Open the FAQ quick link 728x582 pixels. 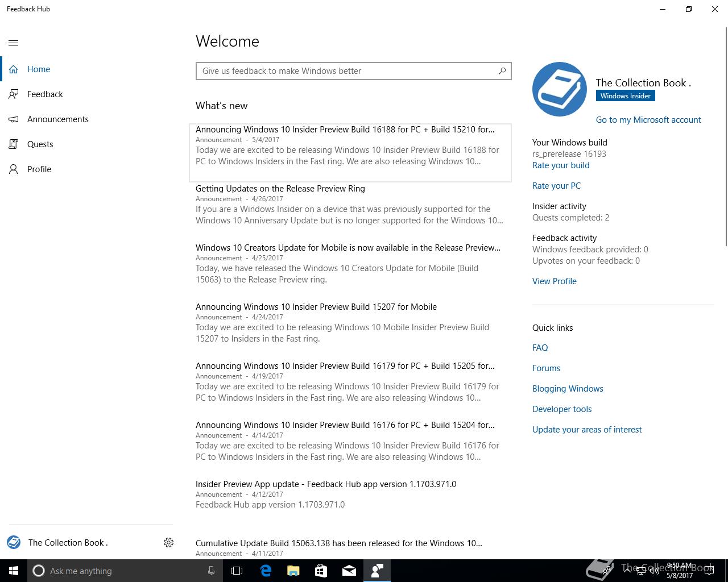(540, 348)
